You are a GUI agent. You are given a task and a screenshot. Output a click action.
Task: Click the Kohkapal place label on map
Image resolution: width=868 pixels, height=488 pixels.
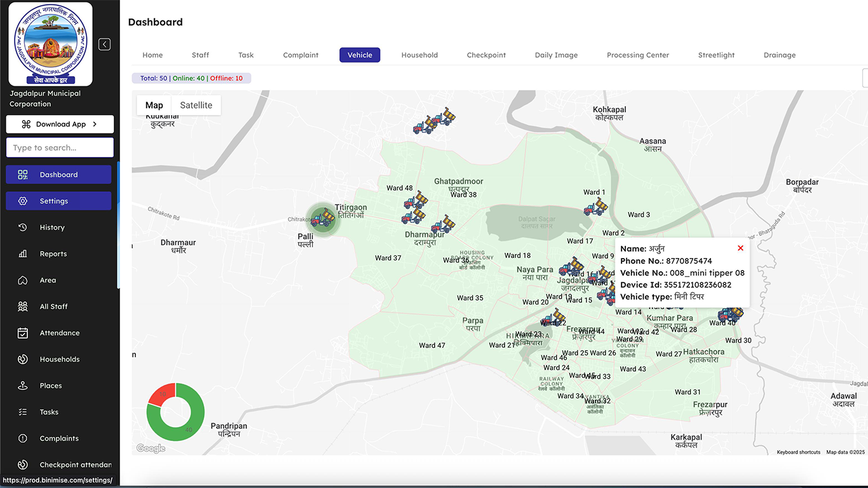609,114
